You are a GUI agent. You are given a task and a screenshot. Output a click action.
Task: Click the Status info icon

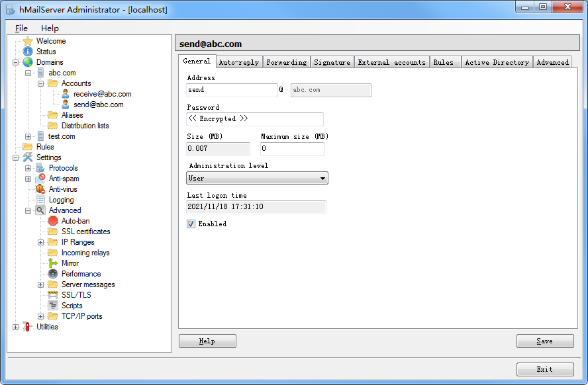tap(28, 52)
